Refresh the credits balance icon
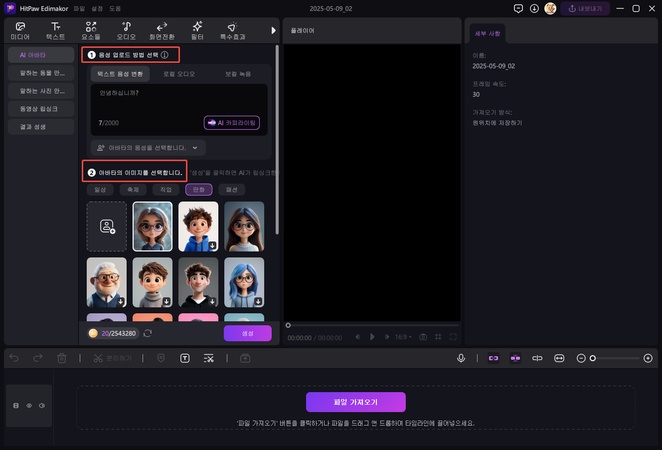662x450 pixels. pos(147,333)
